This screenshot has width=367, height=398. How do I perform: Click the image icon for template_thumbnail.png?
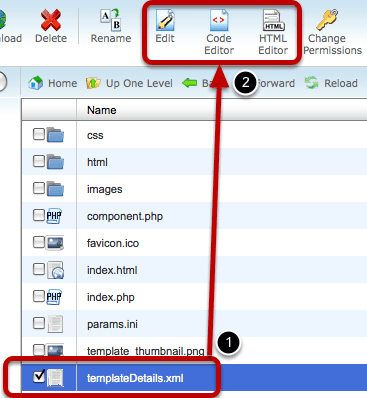click(x=55, y=350)
